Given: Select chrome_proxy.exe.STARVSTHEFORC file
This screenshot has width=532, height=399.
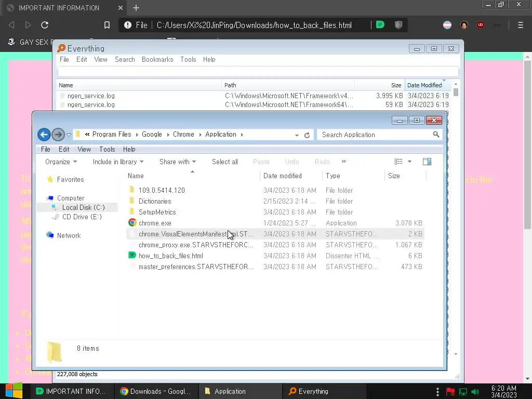Looking at the screenshot, I should tap(196, 245).
